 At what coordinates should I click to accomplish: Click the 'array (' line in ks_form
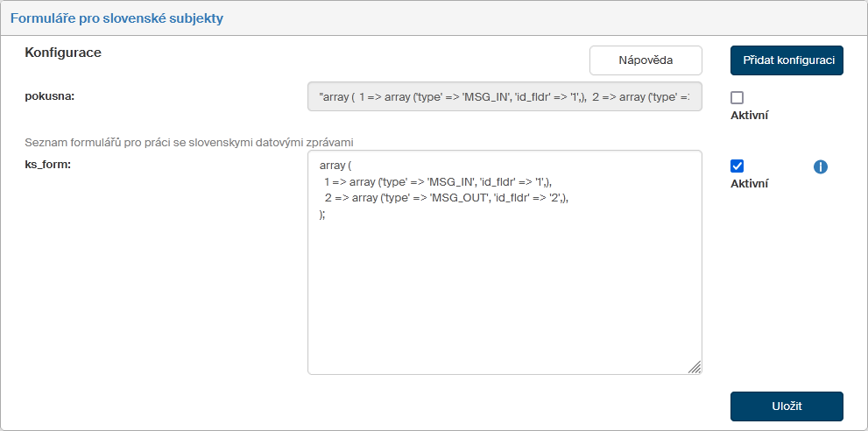335,165
